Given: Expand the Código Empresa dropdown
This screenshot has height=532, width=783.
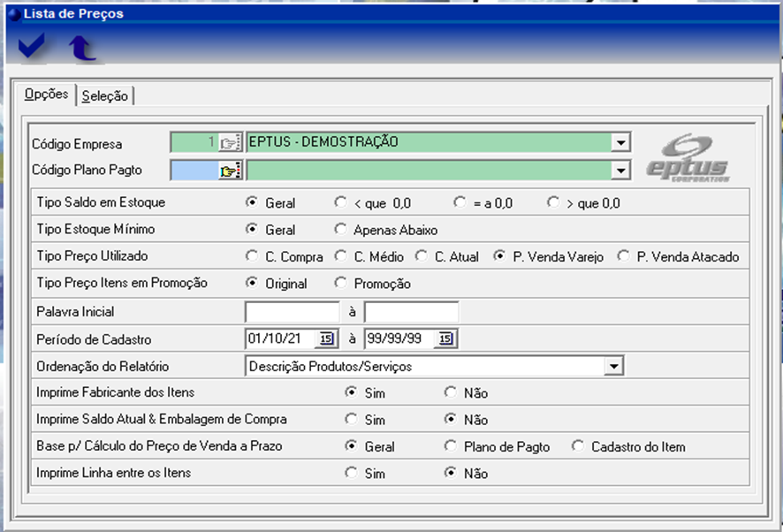Looking at the screenshot, I should point(621,142).
